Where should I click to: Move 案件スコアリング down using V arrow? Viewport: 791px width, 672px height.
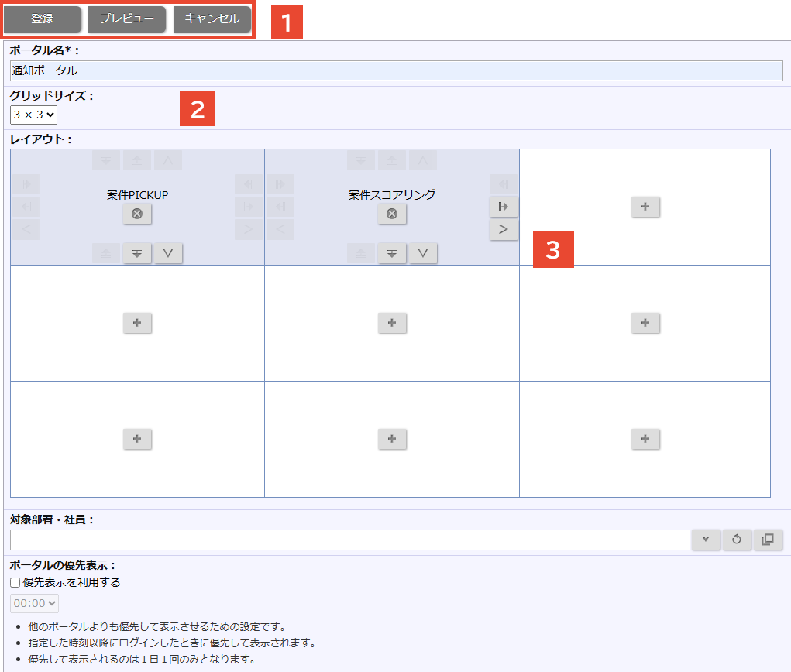coord(423,253)
